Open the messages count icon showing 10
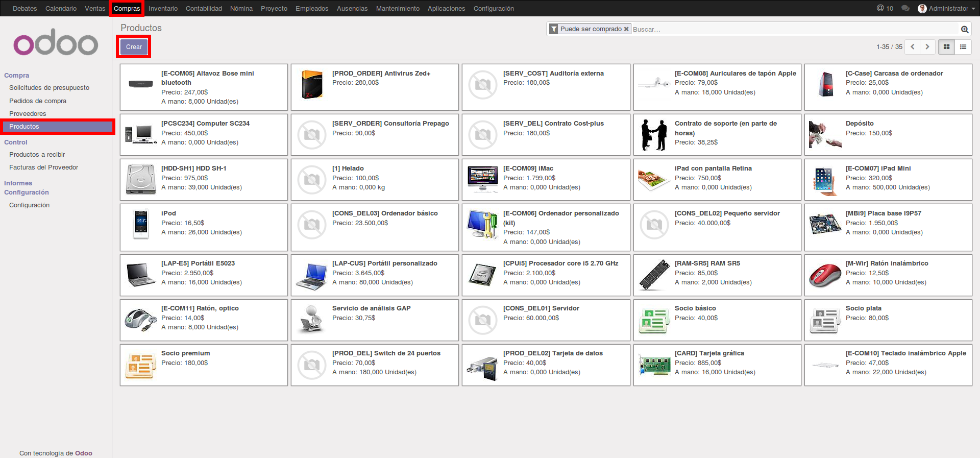This screenshot has height=458, width=980. (885, 9)
